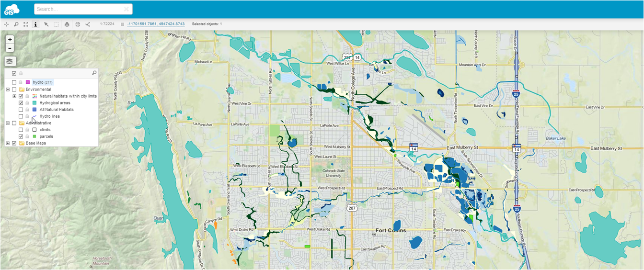The height and width of the screenshot is (270, 644).
Task: Activate the zoom magnifier tool
Action: pyautogui.click(x=16, y=24)
